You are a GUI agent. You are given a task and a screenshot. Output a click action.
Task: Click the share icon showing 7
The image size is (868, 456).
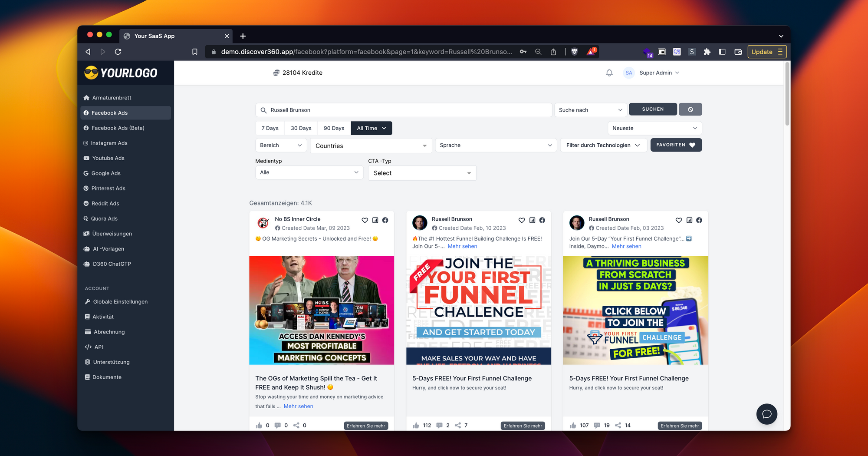tap(458, 425)
